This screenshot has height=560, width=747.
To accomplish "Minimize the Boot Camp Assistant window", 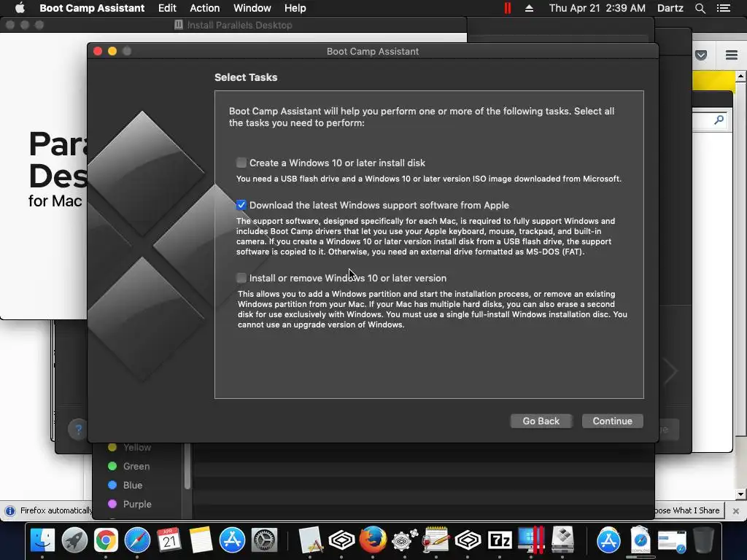I will point(112,51).
